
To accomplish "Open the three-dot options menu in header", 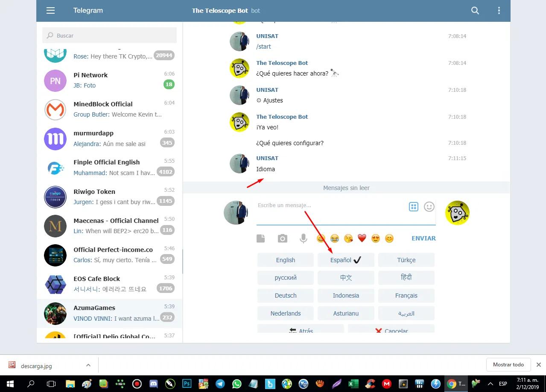I will (499, 11).
